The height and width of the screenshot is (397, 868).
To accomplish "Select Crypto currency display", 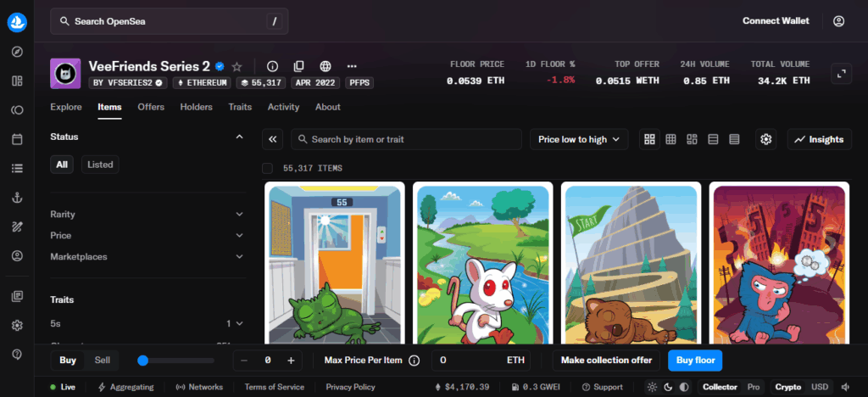I will [788, 387].
